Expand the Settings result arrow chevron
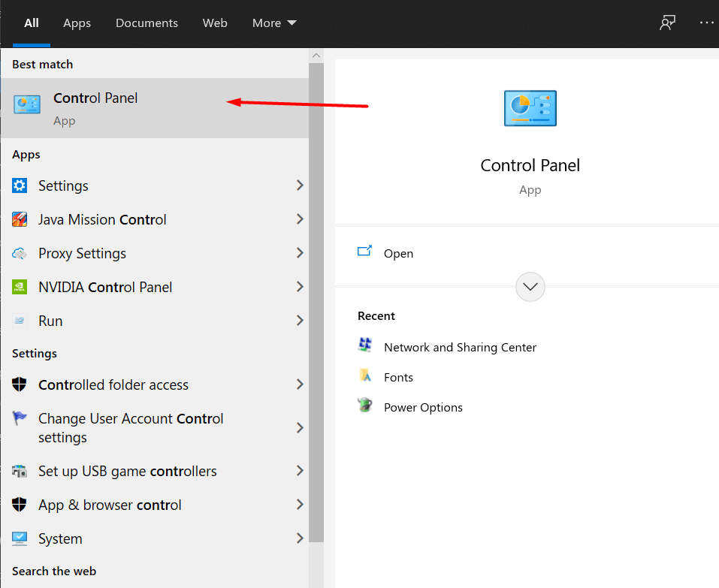Viewport: 719px width, 588px height. coord(300,185)
